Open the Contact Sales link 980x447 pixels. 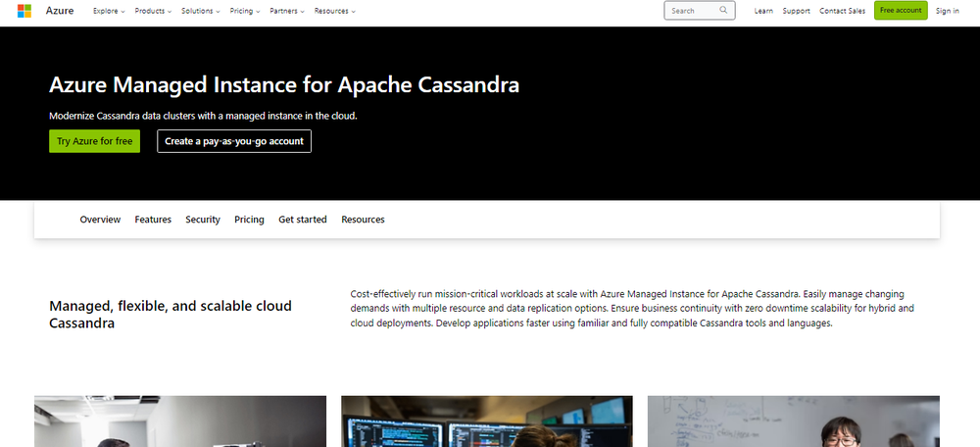coord(843,11)
